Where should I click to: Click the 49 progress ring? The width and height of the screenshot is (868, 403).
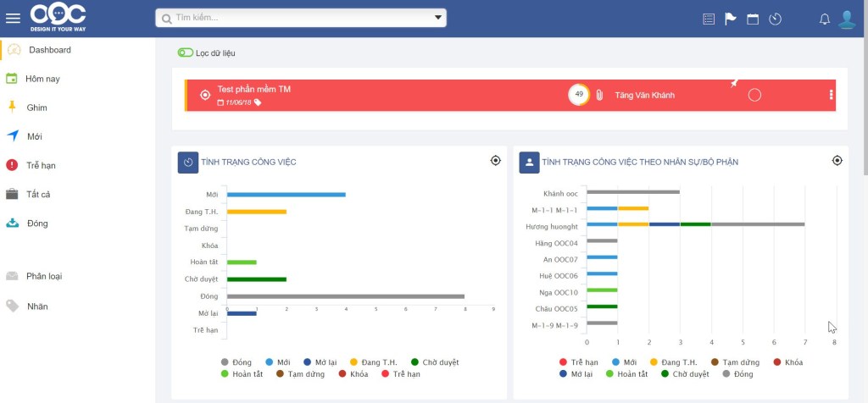click(579, 95)
